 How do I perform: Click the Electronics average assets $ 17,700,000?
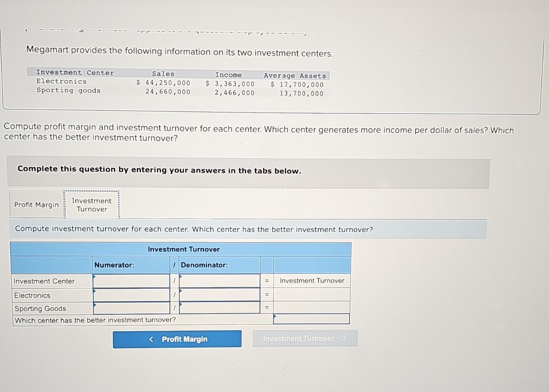pos(297,85)
